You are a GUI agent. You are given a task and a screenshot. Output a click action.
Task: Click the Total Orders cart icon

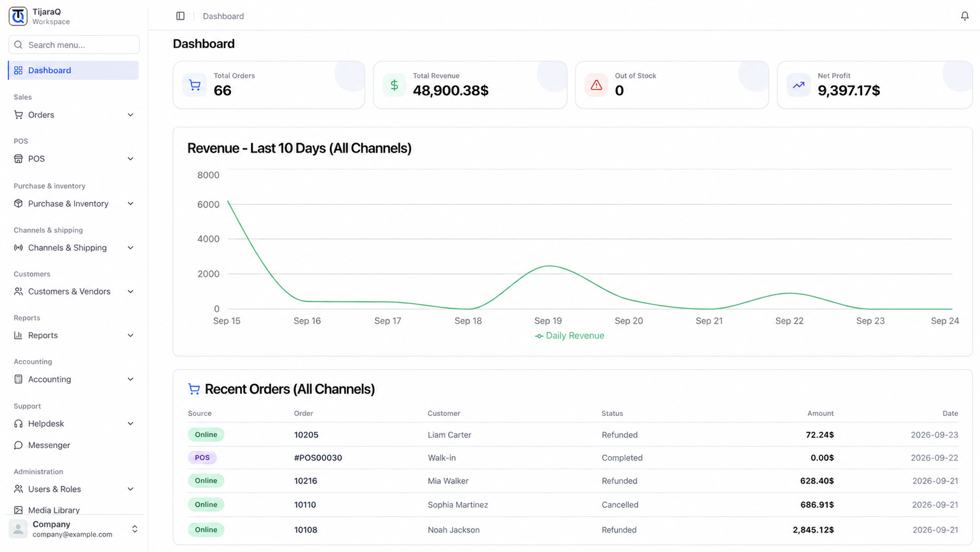pyautogui.click(x=195, y=85)
